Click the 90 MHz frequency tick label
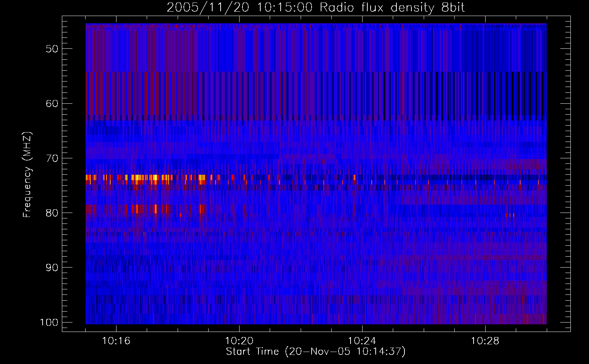589x364 pixels. tap(52, 268)
